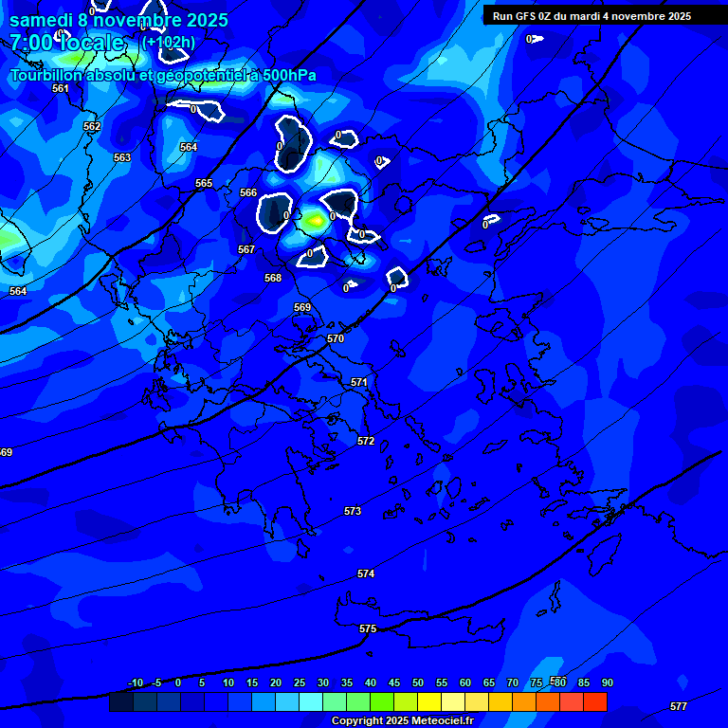
Task: Choose the orange legend swatch near 70
Action: [523, 702]
